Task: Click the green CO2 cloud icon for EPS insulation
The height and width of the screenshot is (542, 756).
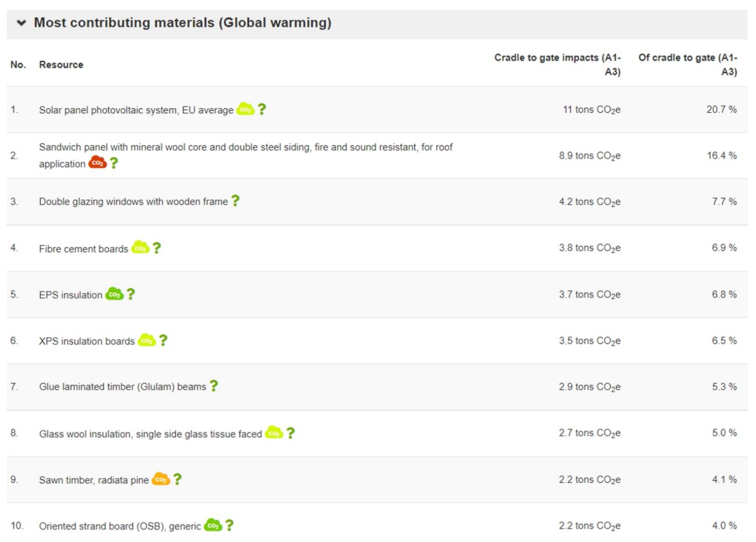Action: pos(114,294)
